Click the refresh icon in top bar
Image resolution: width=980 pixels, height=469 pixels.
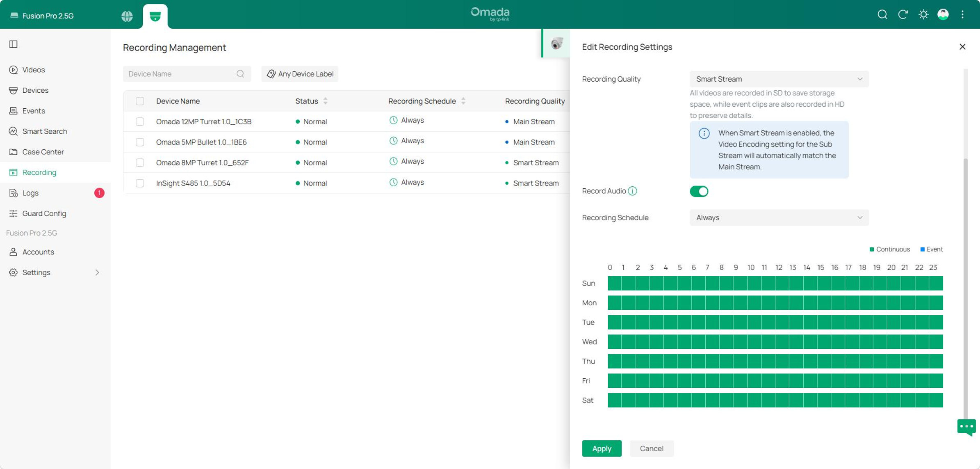click(903, 15)
